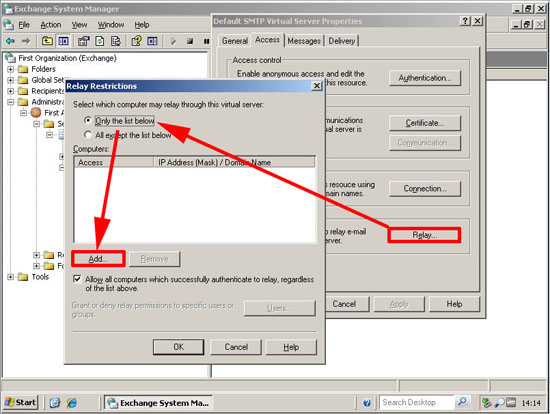Collapse the Administrative Groups tree node

pos(11,102)
